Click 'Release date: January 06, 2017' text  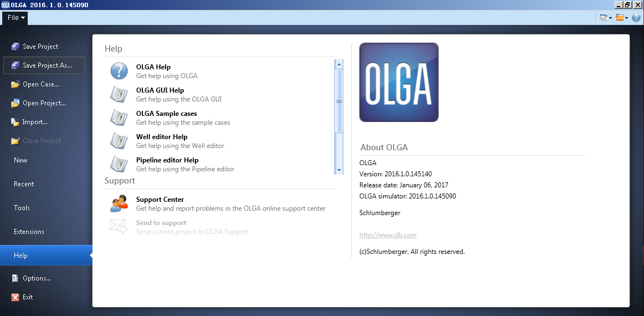coord(404,185)
